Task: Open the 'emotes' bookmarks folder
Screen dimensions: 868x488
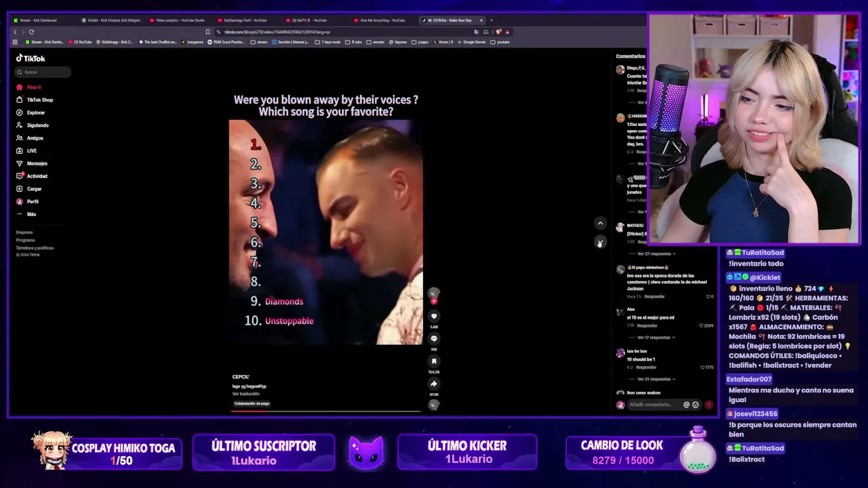Action: tap(376, 42)
